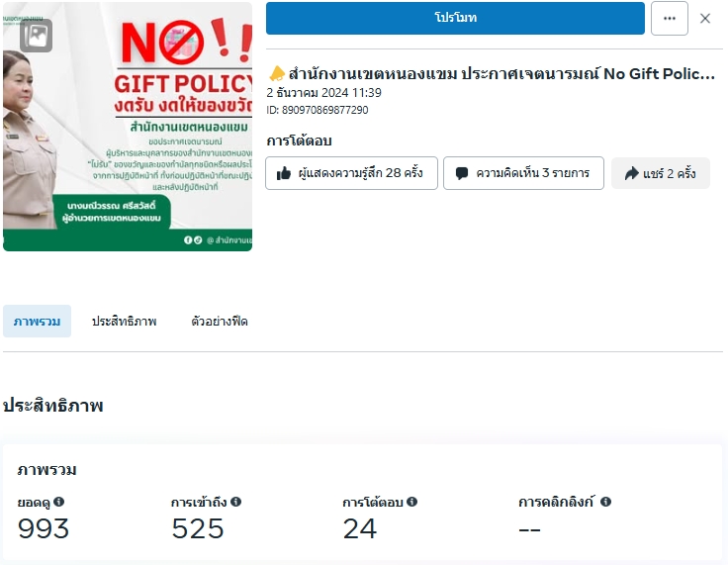Click the 525 reach value
This screenshot has height=565, width=728.
[x=198, y=529]
